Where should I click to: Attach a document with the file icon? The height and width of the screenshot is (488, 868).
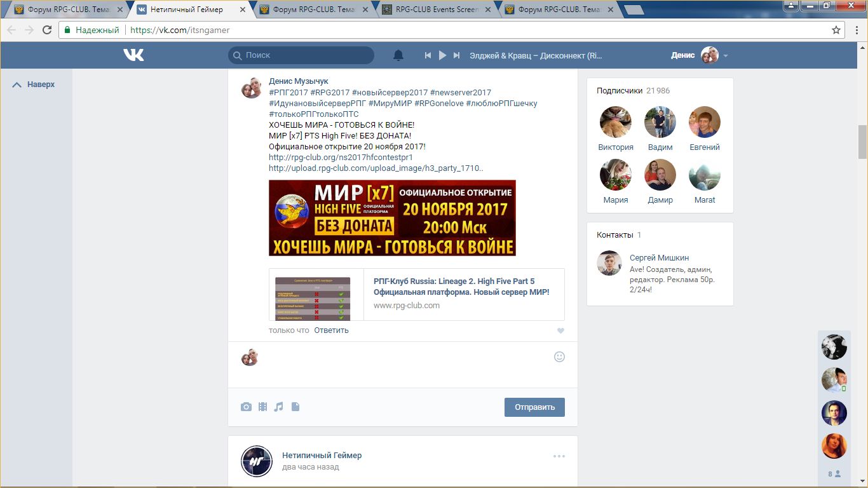tap(295, 407)
